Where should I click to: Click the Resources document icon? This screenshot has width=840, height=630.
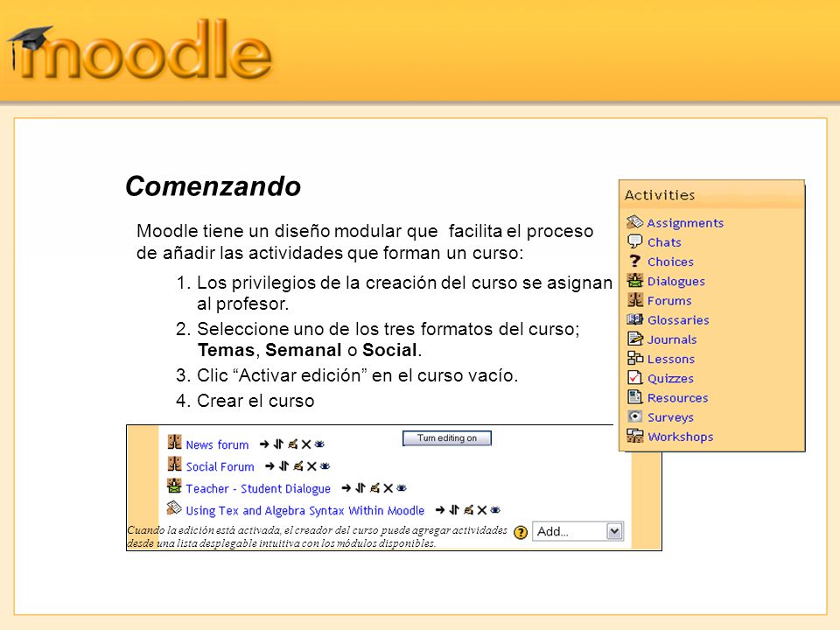[x=635, y=397]
